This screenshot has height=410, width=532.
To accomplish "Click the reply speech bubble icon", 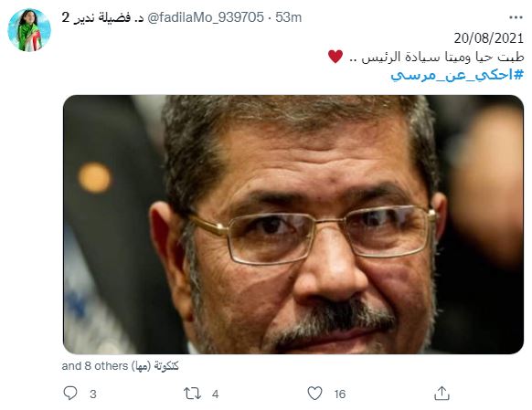I will (70, 393).
